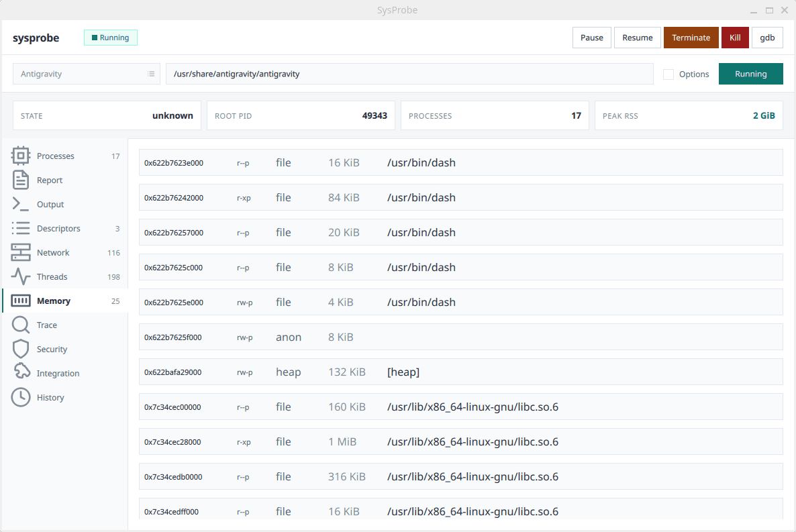
Task: Open the Antigravity profile dropdown
Action: (87, 74)
